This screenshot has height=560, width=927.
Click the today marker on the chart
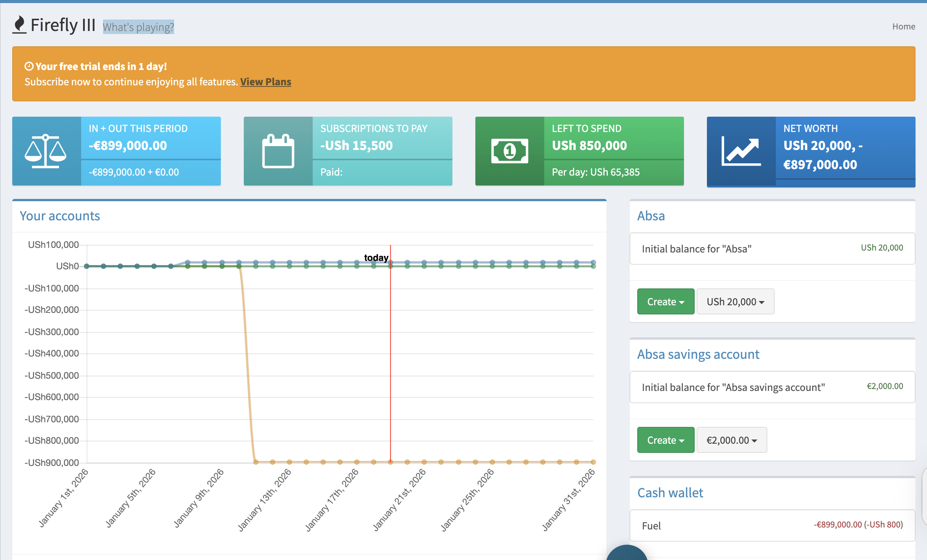tap(376, 257)
